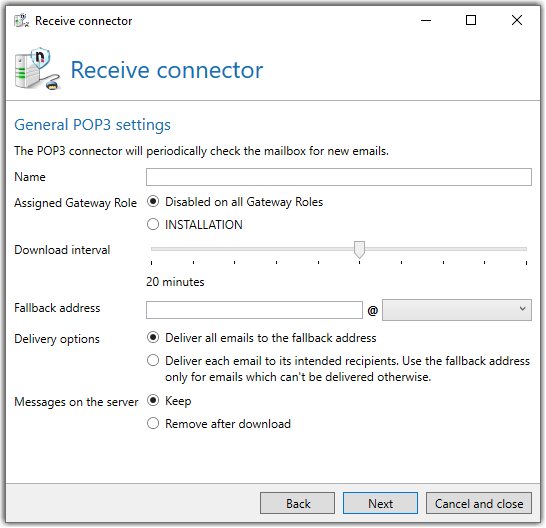This screenshot has width=546, height=528.
Task: Click the Download interval slider track's right end
Action: [525, 249]
